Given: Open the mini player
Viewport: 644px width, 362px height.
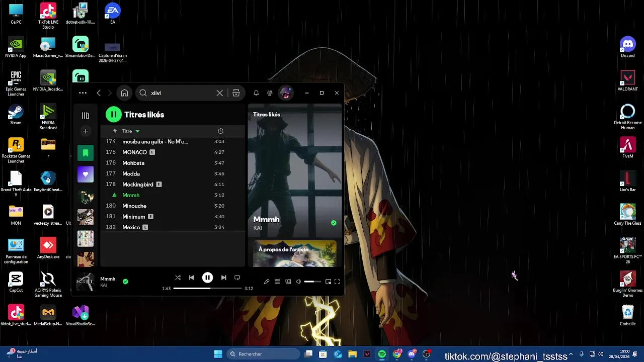Looking at the screenshot, I should tap(328, 282).
